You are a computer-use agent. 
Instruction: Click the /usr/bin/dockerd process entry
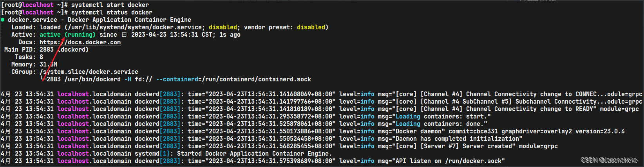pos(92,79)
